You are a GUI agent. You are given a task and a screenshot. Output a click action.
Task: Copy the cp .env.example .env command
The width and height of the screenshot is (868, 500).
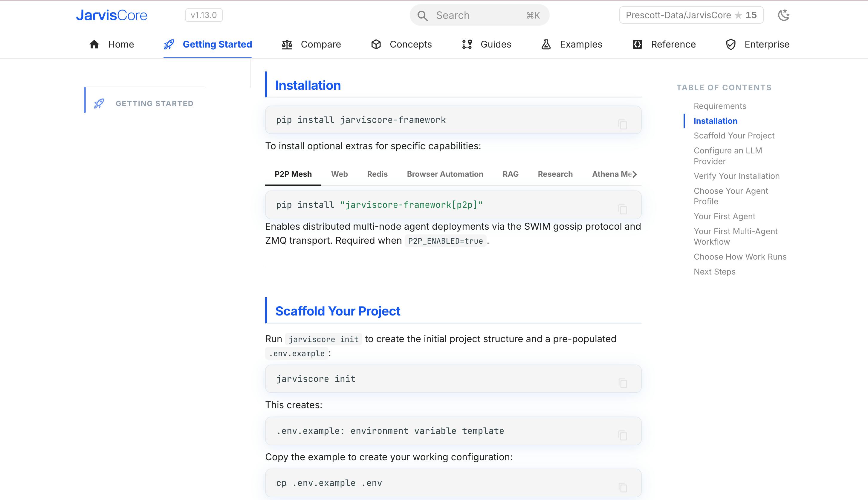(x=623, y=487)
